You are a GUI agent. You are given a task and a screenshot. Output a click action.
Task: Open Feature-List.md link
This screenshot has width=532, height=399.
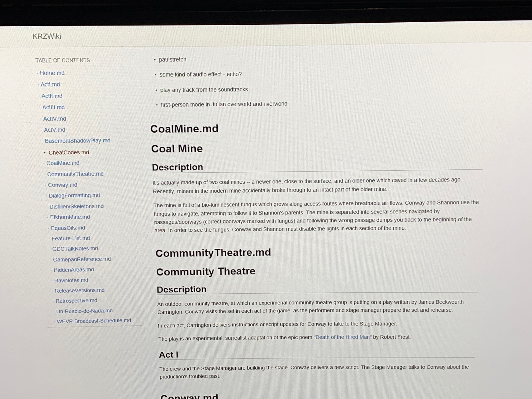[71, 238]
